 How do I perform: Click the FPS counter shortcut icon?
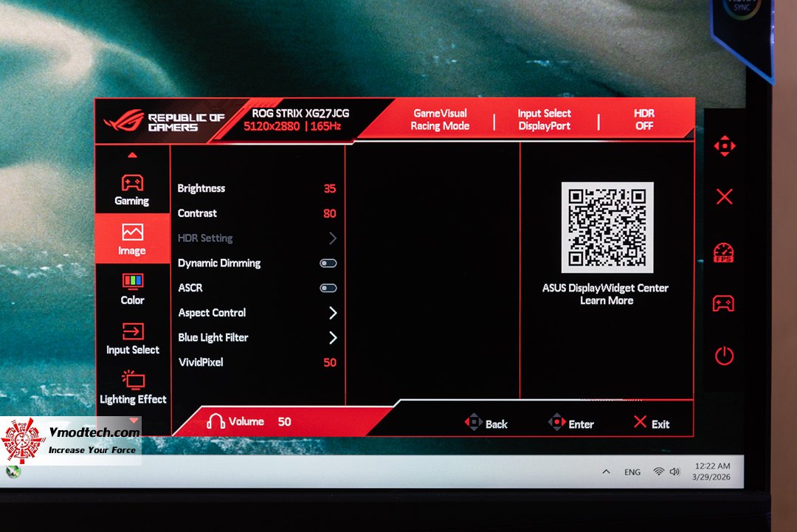[724, 252]
